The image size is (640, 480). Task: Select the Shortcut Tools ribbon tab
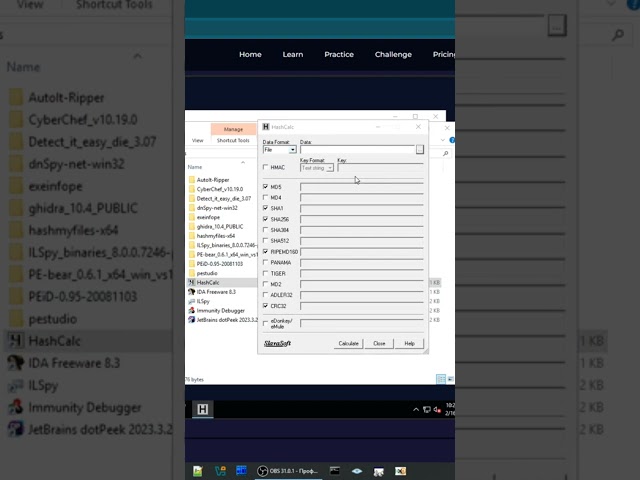(233, 140)
